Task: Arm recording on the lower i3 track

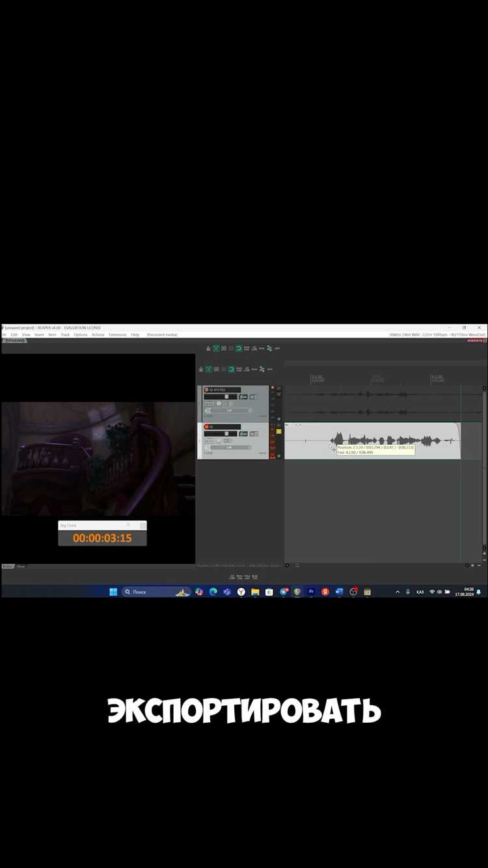Action: pos(207,427)
